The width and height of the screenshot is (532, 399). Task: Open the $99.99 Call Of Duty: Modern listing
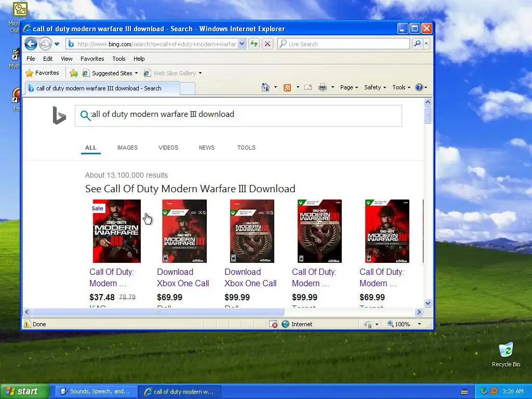click(314, 277)
